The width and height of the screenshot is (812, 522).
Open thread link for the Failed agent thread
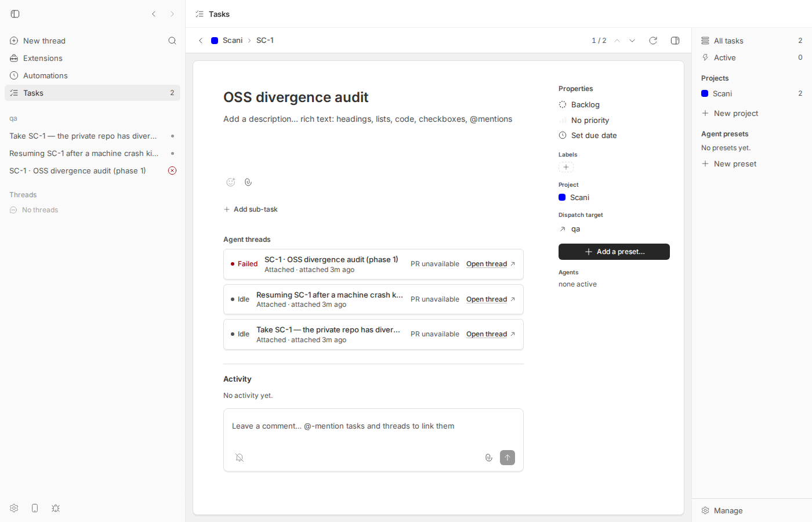pos(491,264)
